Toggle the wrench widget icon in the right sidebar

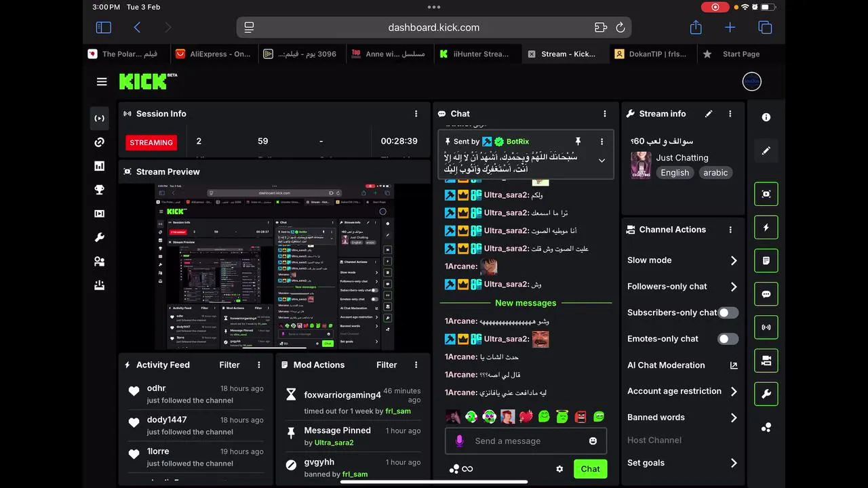point(766,394)
